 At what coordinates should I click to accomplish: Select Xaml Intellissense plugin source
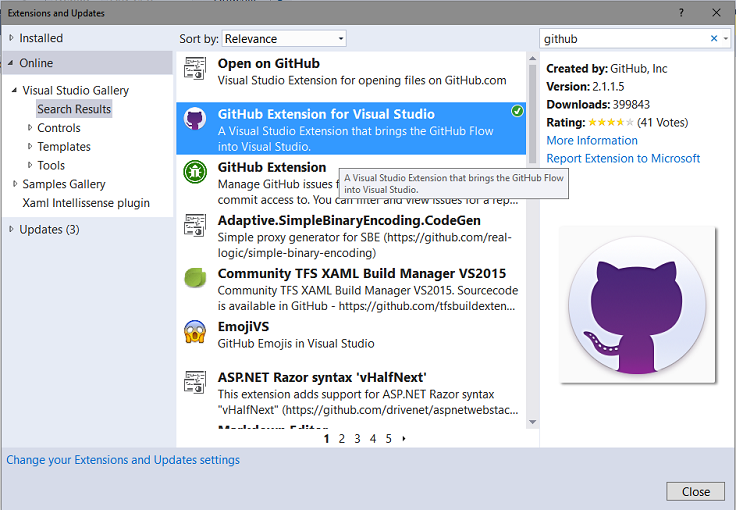[86, 203]
